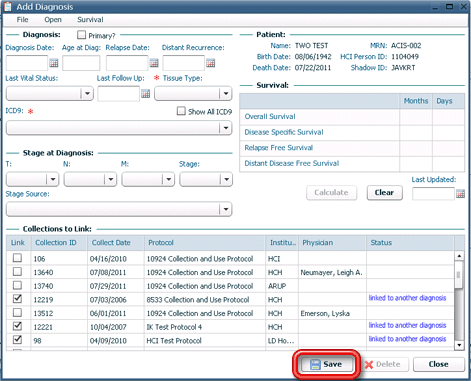Image resolution: width=471 pixels, height=381 pixels.
Task: Click the Diagnosis Date input field
Action: point(27,63)
